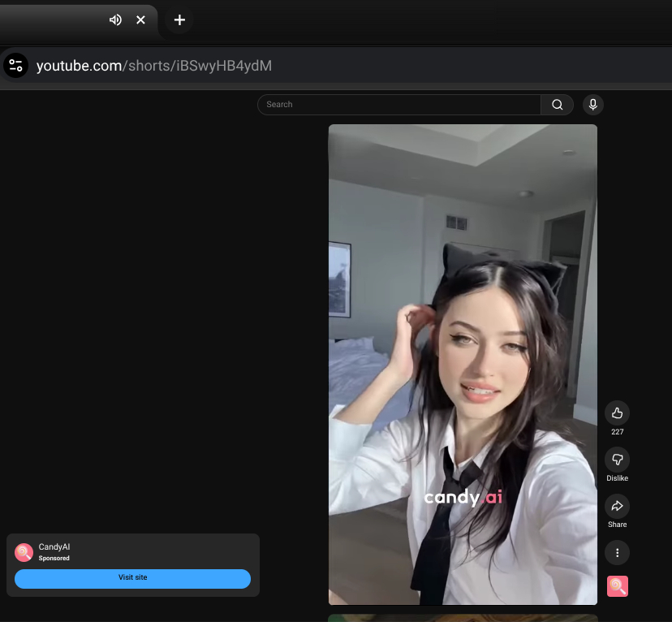Screen dimensions: 672x622
Task: Open a new browser tab
Action: (179, 19)
